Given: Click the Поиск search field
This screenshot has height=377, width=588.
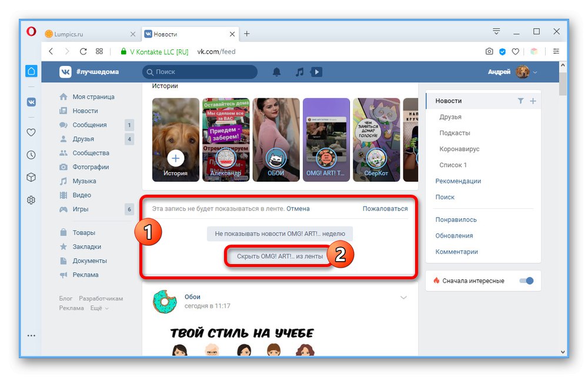Looking at the screenshot, I should [200, 72].
